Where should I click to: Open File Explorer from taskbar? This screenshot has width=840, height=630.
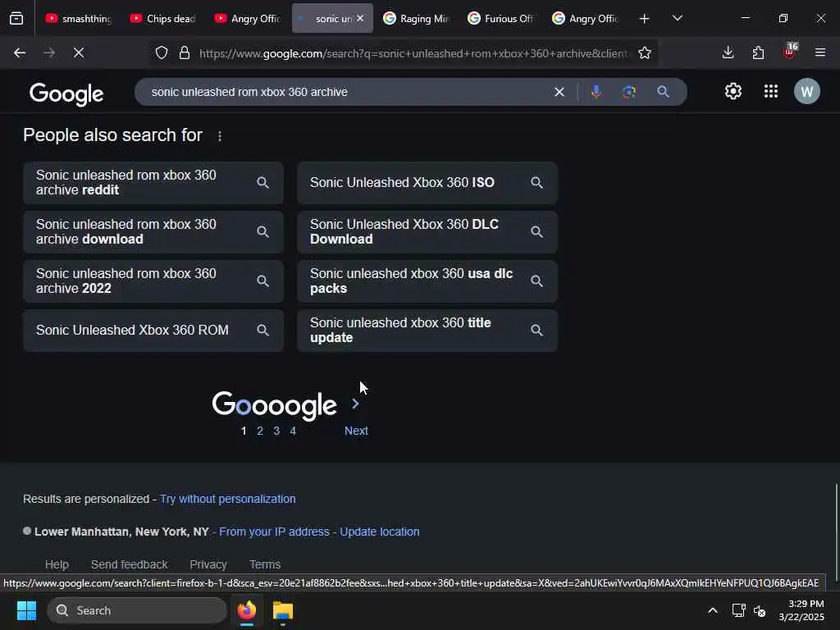tap(283, 610)
